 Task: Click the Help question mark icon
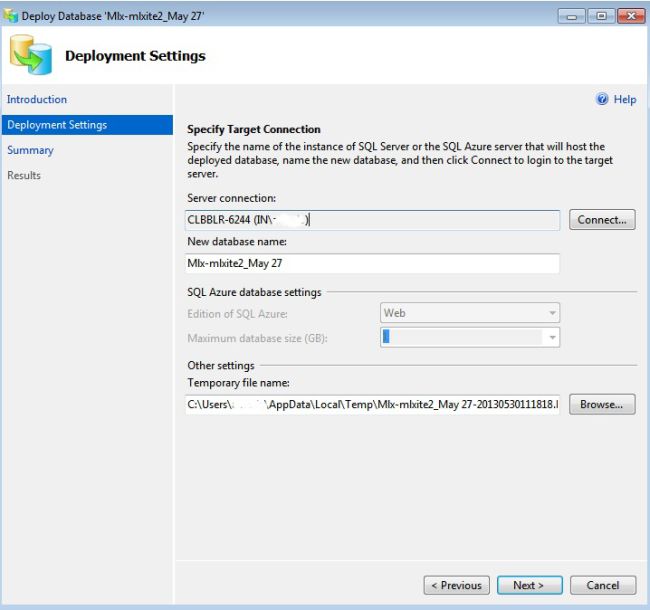click(x=602, y=99)
